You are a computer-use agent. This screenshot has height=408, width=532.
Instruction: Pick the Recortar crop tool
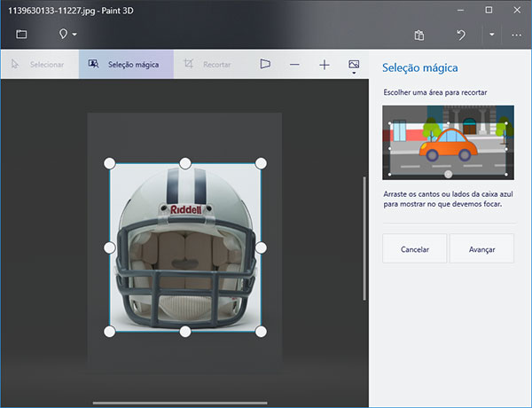point(207,65)
